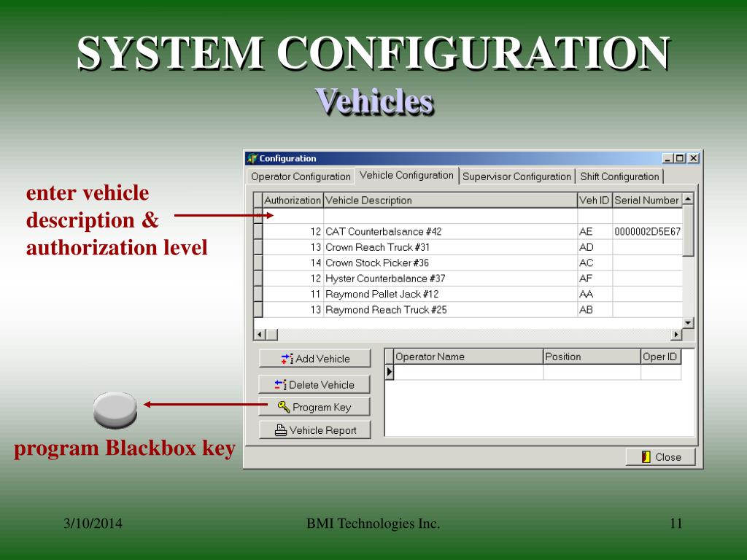
Task: Minimize the Configuration window
Action: (667, 158)
